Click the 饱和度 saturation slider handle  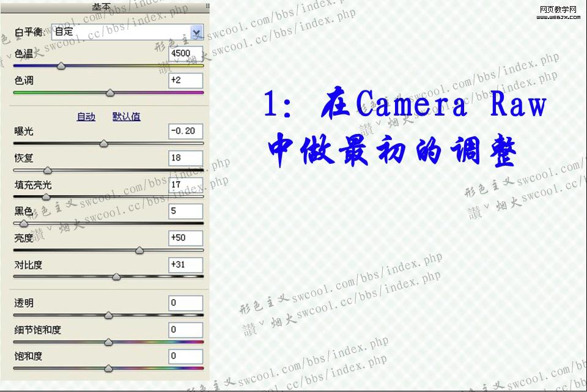coord(109,369)
